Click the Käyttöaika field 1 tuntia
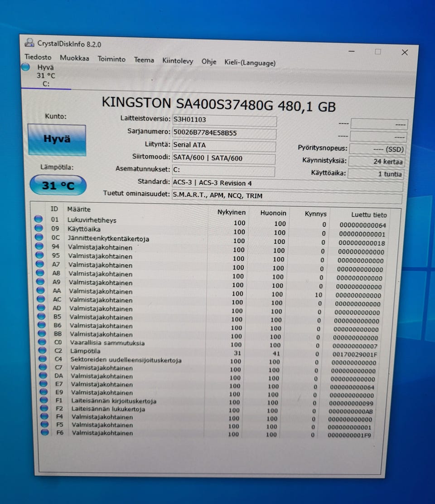This screenshot has height=504, width=435. 376,174
